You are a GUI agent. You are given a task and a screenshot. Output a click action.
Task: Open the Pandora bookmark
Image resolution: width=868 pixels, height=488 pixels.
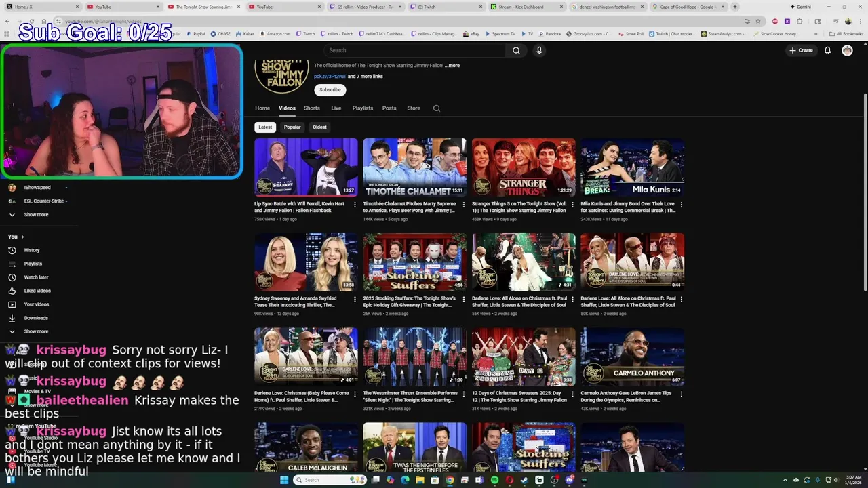coord(550,33)
